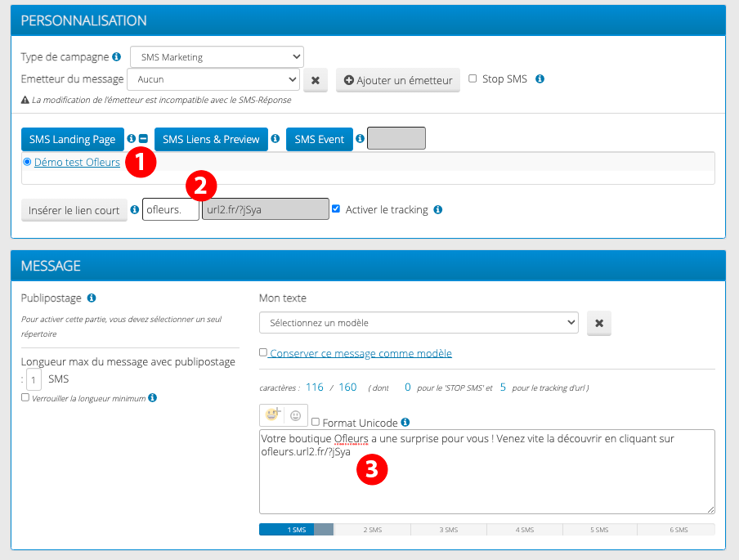
Task: Click the max SMS length field showing 1
Action: 34,379
